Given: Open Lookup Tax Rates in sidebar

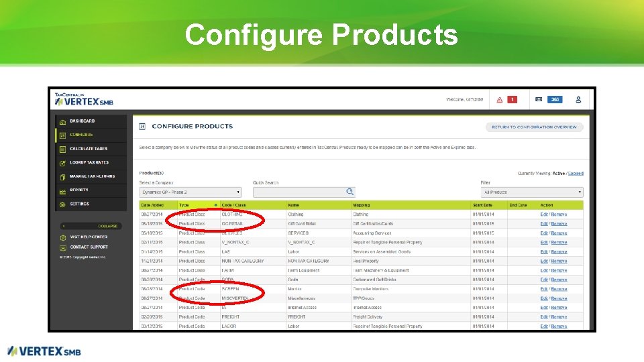Looking at the screenshot, I should 89,162.
